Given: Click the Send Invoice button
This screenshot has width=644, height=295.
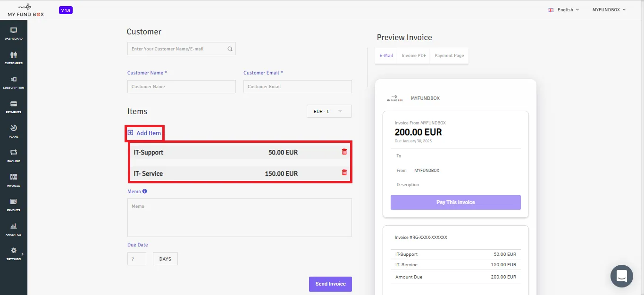Looking at the screenshot, I should pyautogui.click(x=330, y=284).
